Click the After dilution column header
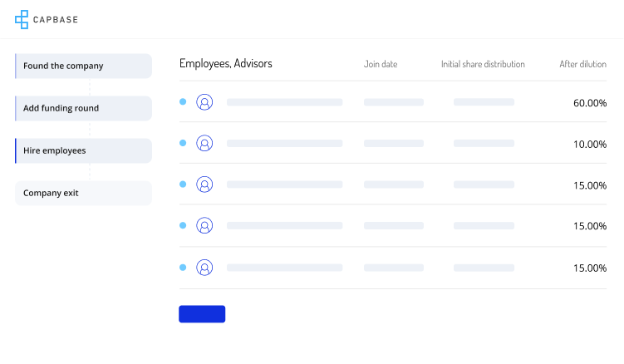The image size is (624, 364). tap(582, 64)
